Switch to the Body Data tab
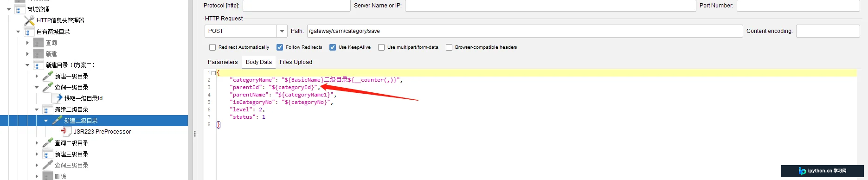Screen dimensions: 868x180 point(259,62)
